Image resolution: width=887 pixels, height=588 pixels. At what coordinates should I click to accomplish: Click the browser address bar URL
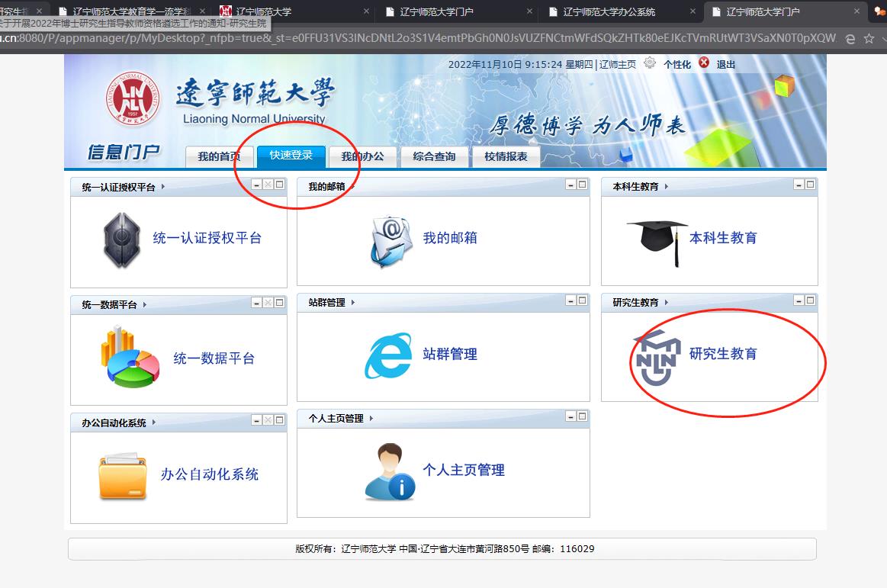point(419,38)
